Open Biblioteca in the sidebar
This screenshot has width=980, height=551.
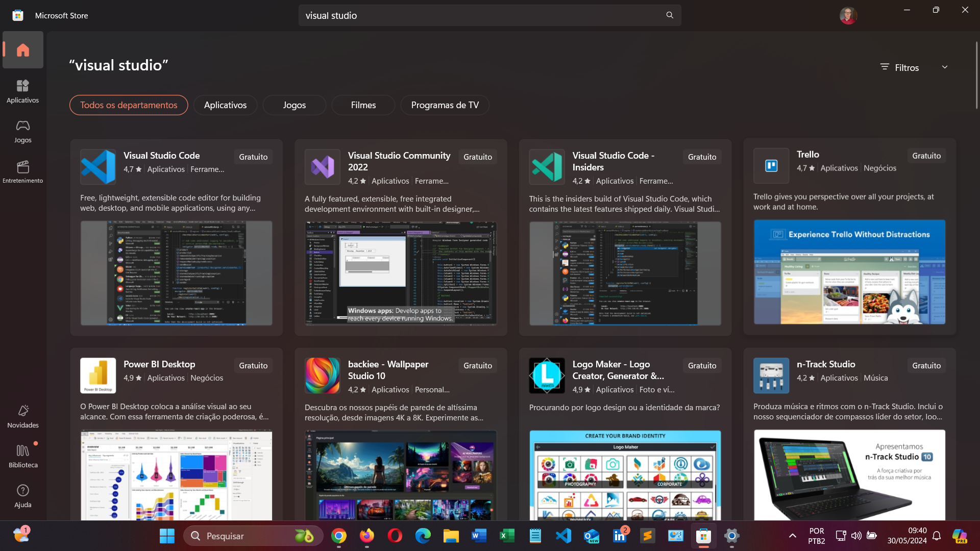coord(23,456)
